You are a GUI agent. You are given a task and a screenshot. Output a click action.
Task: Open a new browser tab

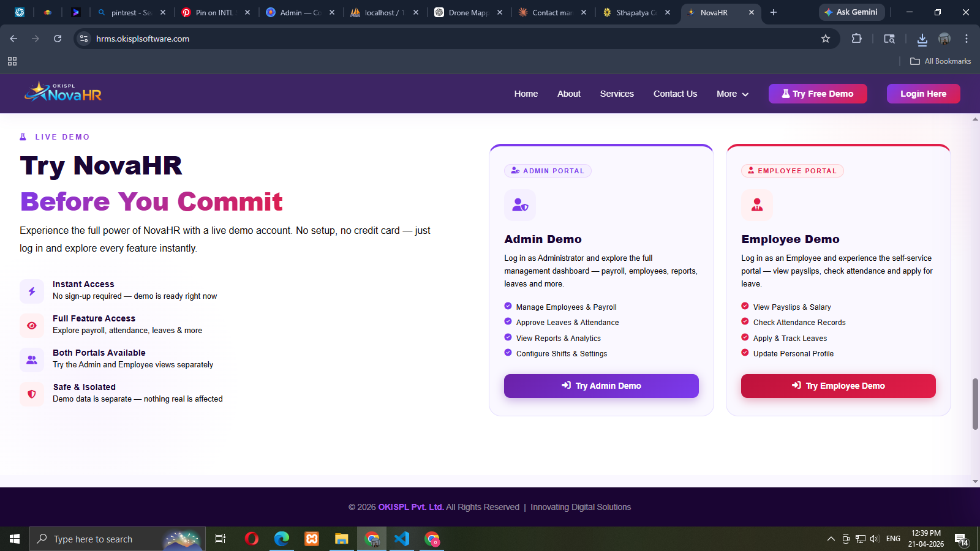click(x=774, y=12)
